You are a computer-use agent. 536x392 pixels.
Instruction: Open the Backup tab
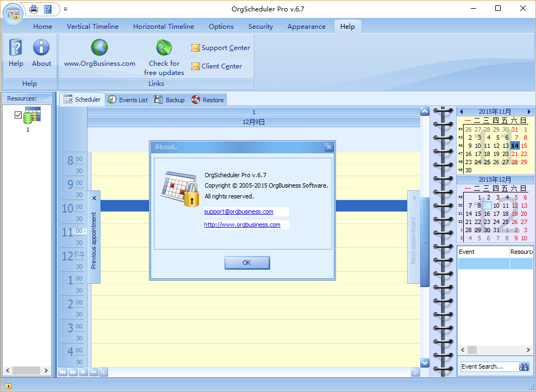tap(170, 100)
